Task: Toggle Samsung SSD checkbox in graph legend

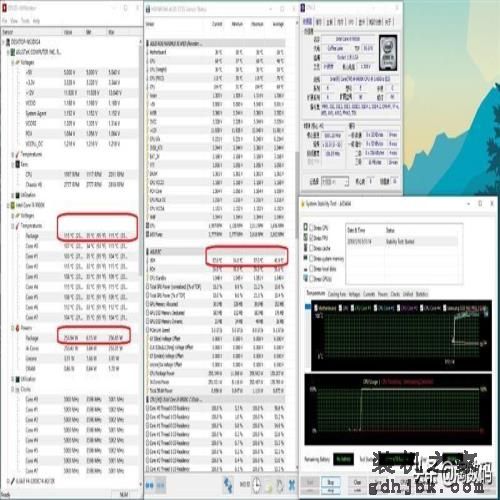Action: 445,308
